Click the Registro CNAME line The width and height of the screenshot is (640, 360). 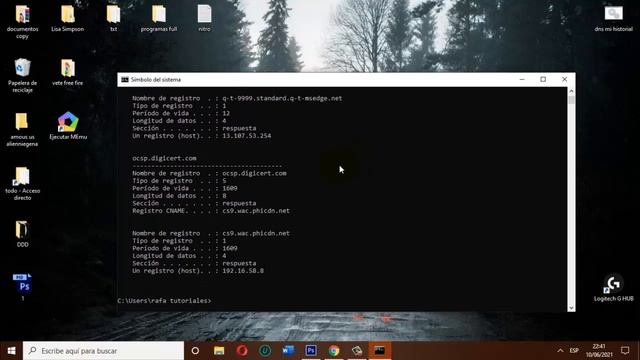tap(211, 211)
